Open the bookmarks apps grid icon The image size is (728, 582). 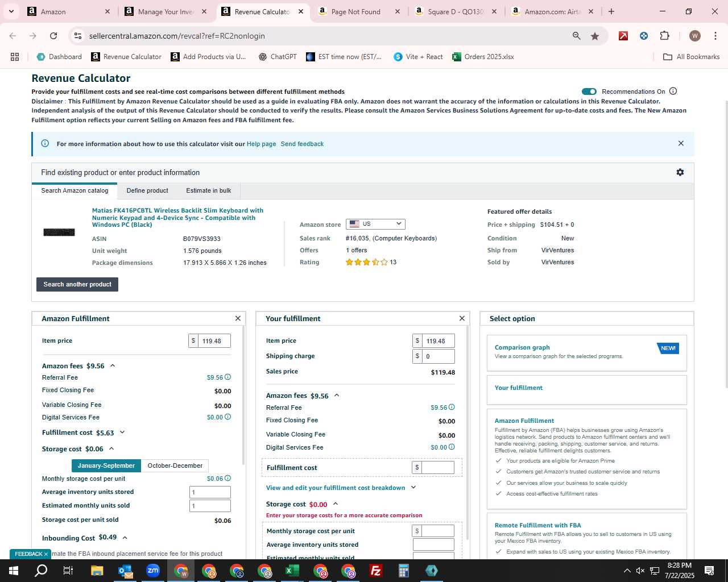15,57
